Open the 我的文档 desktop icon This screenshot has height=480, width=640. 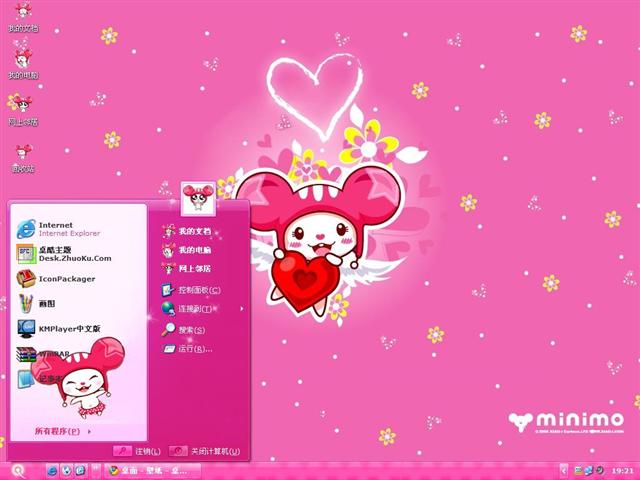[23, 17]
